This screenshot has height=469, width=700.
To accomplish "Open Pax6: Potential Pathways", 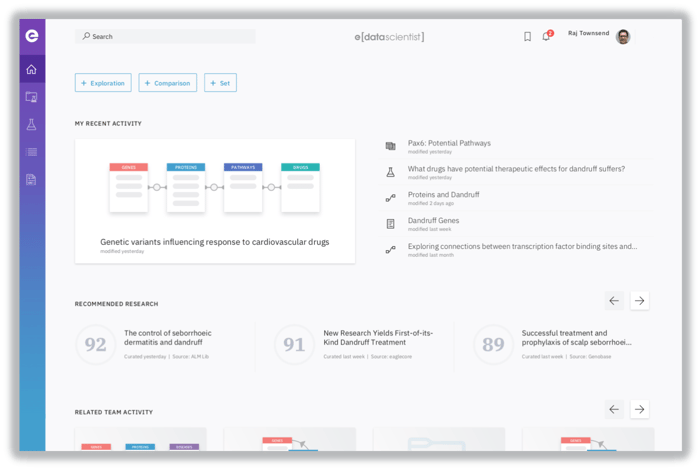I will (x=449, y=143).
